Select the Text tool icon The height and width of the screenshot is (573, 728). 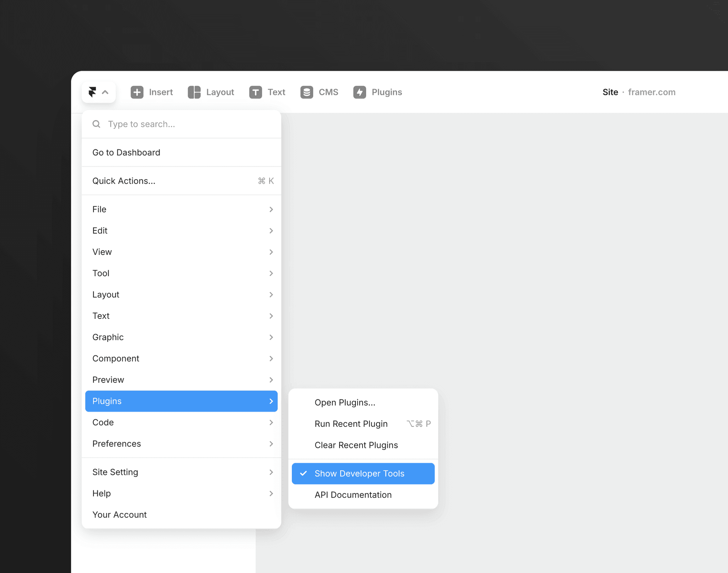[x=255, y=92]
